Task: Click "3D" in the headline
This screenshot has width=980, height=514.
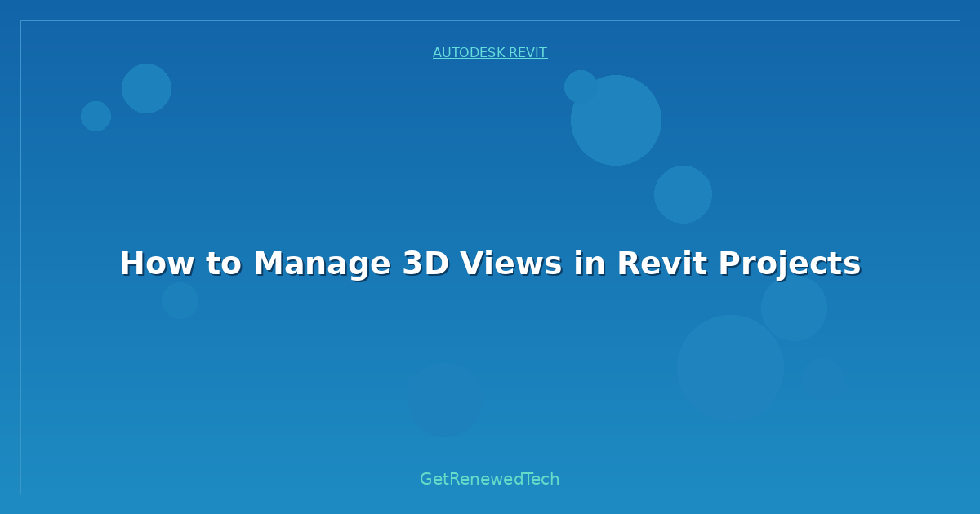Action: click(x=425, y=264)
